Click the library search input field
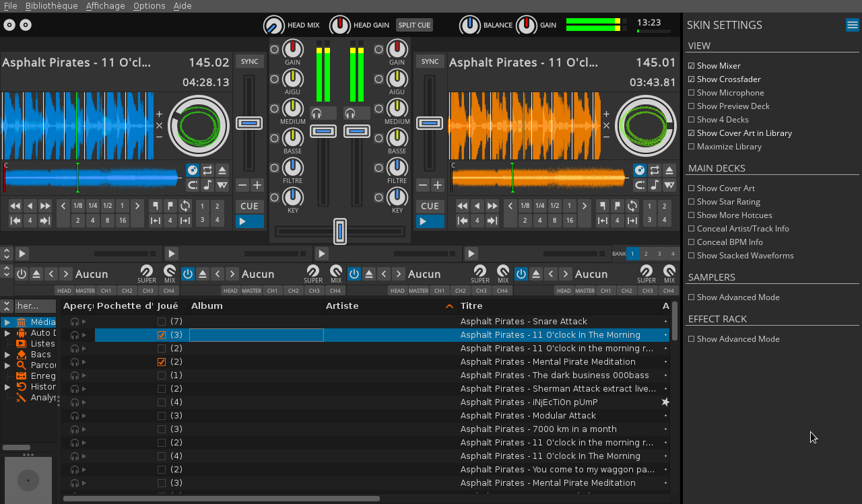 tap(35, 306)
